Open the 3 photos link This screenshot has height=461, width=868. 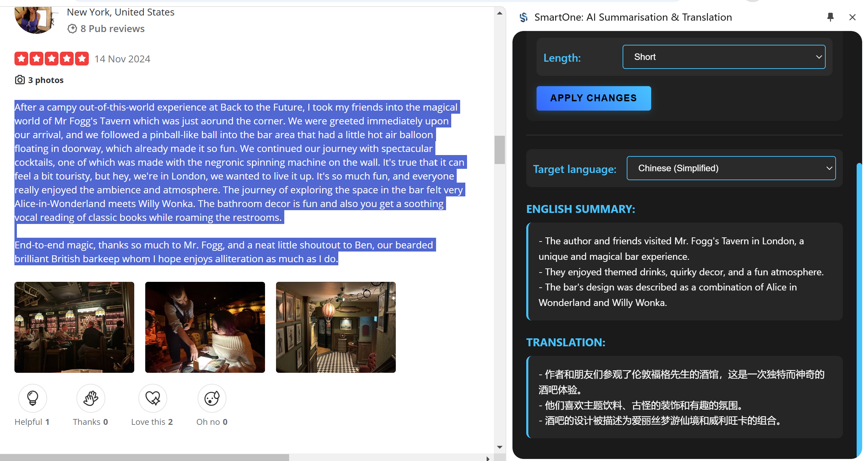tap(46, 80)
